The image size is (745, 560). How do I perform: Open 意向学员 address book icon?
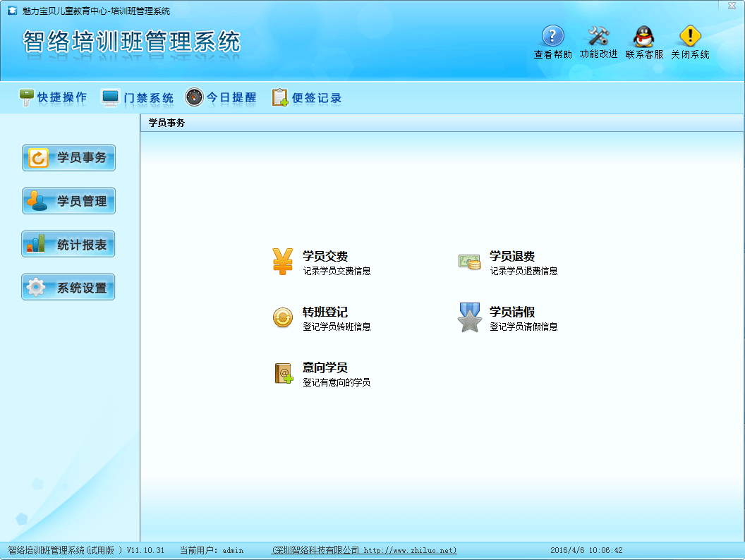pyautogui.click(x=283, y=373)
